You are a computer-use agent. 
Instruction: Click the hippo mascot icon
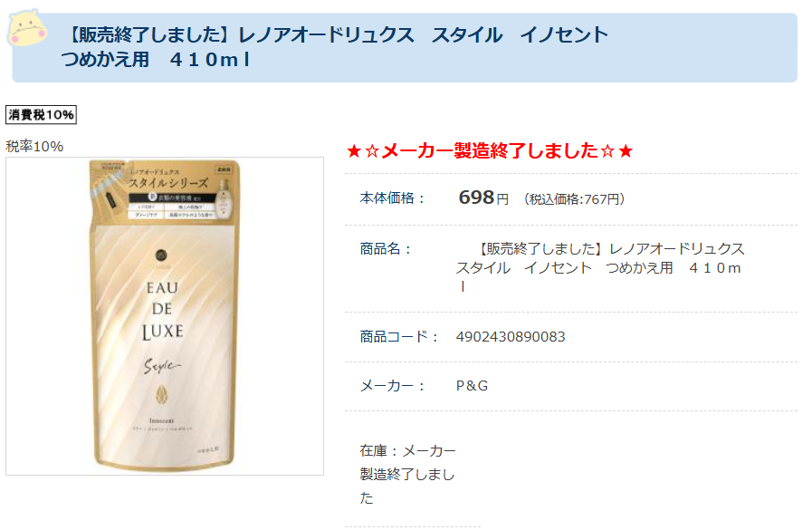click(27, 28)
